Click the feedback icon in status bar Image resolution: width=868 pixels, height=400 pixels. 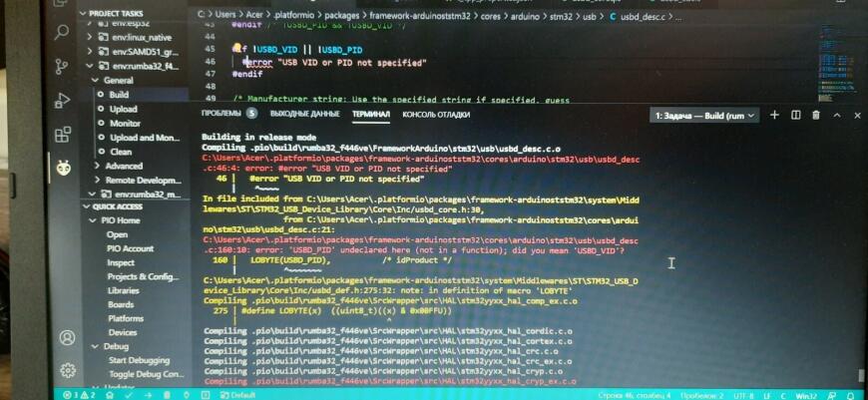[834, 395]
